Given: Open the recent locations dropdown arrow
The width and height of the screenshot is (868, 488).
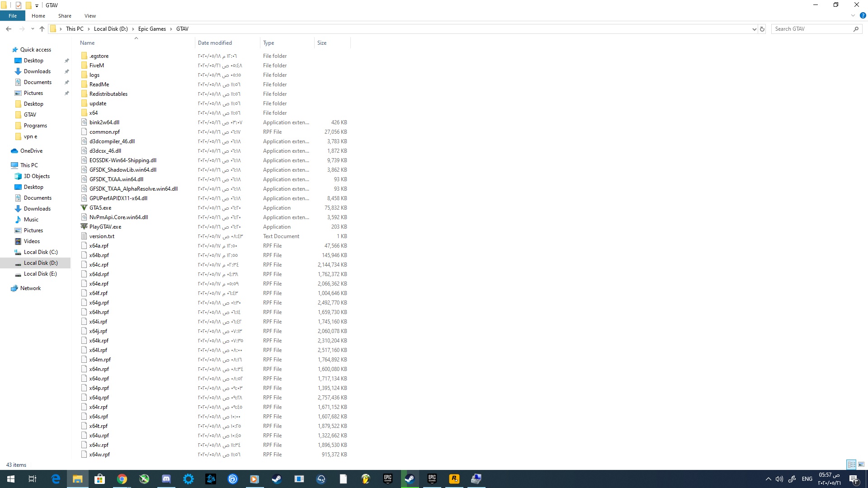Looking at the screenshot, I should [x=33, y=29].
